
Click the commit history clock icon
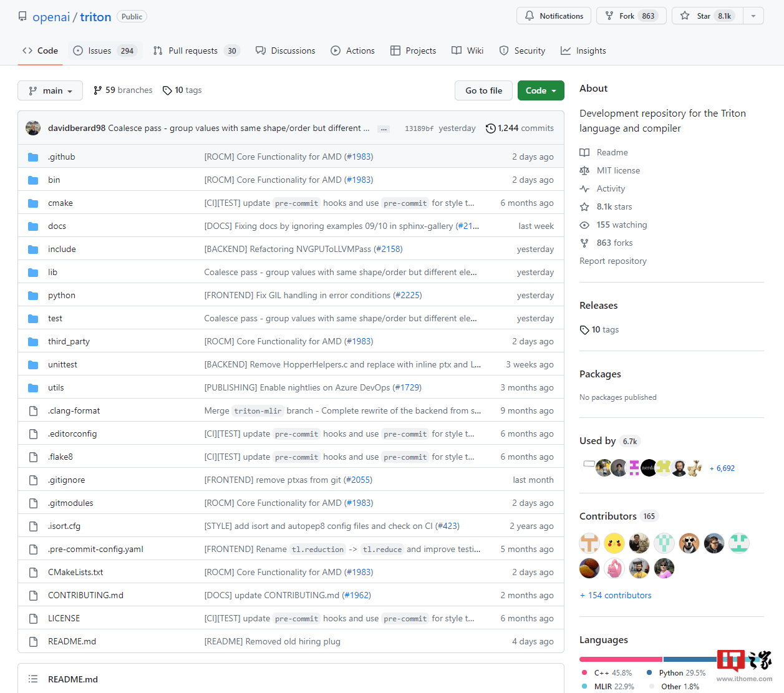pyautogui.click(x=491, y=128)
